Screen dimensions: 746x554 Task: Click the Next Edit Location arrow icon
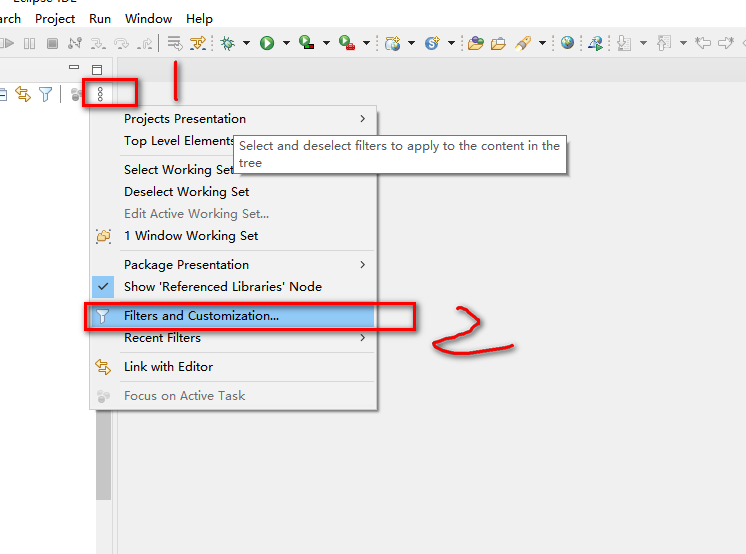pos(726,43)
